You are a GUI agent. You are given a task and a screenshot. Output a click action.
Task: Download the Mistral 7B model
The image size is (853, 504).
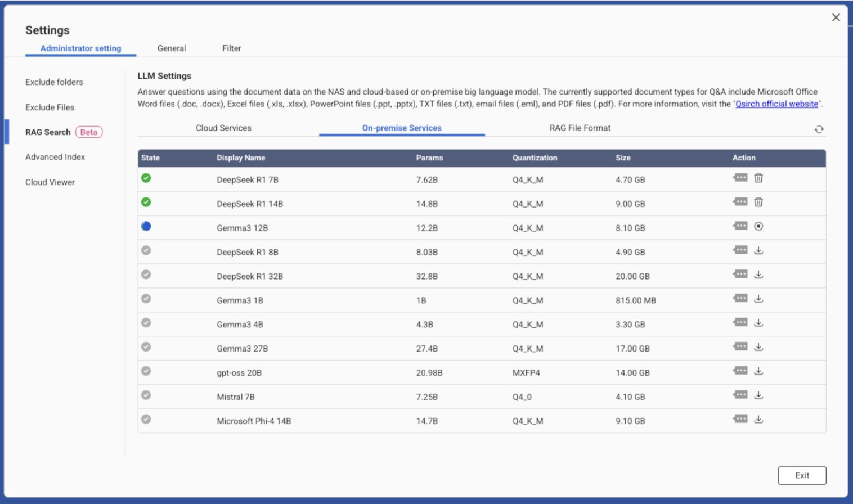758,395
